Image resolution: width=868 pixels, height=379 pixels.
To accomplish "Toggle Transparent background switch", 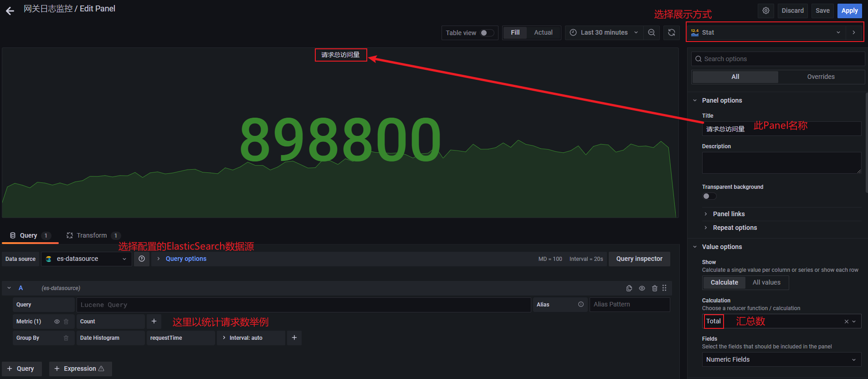I will (709, 196).
